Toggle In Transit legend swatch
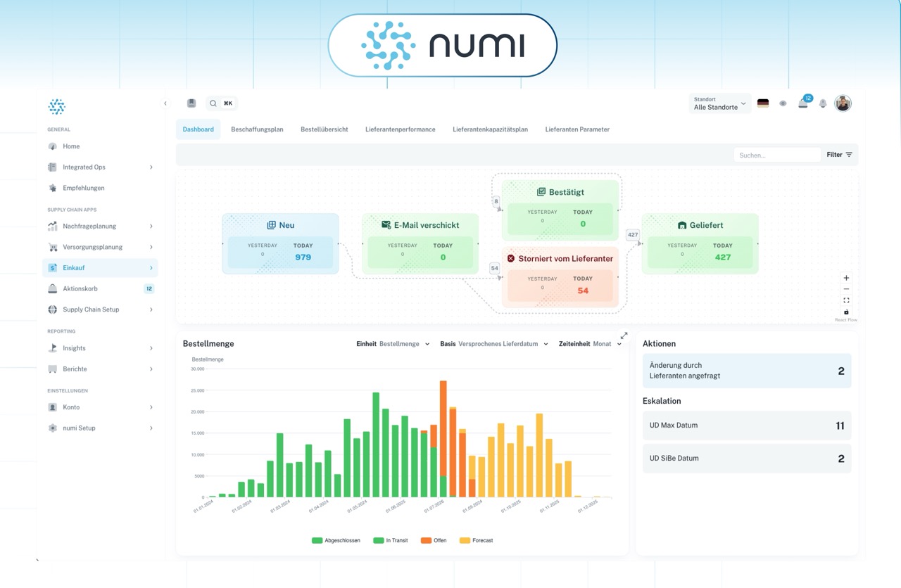Screen dimensions: 901x588 pyautogui.click(x=379, y=540)
